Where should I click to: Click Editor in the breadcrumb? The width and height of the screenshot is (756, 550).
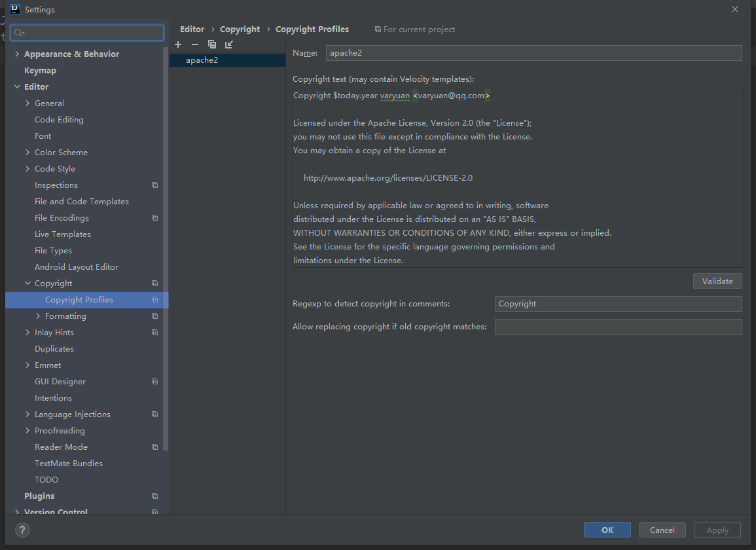pos(192,29)
